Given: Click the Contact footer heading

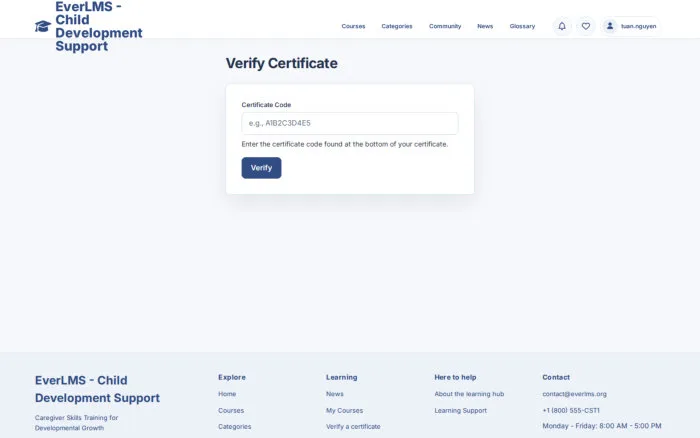Looking at the screenshot, I should [556, 377].
